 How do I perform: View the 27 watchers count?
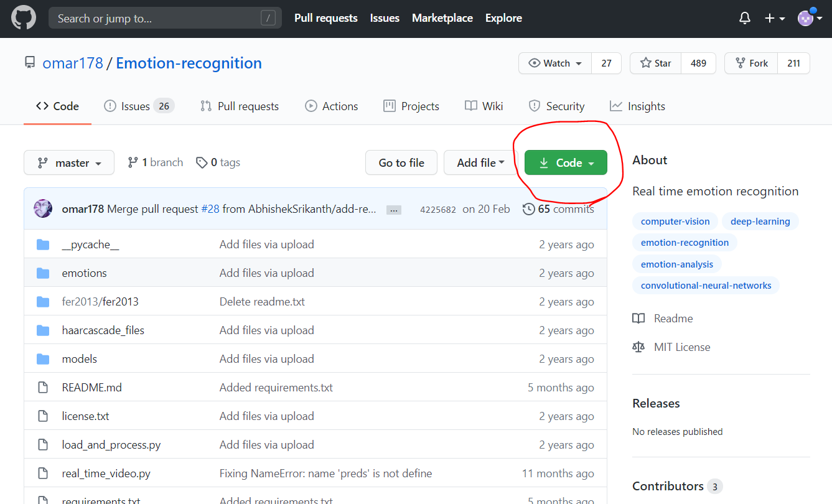[x=606, y=63]
